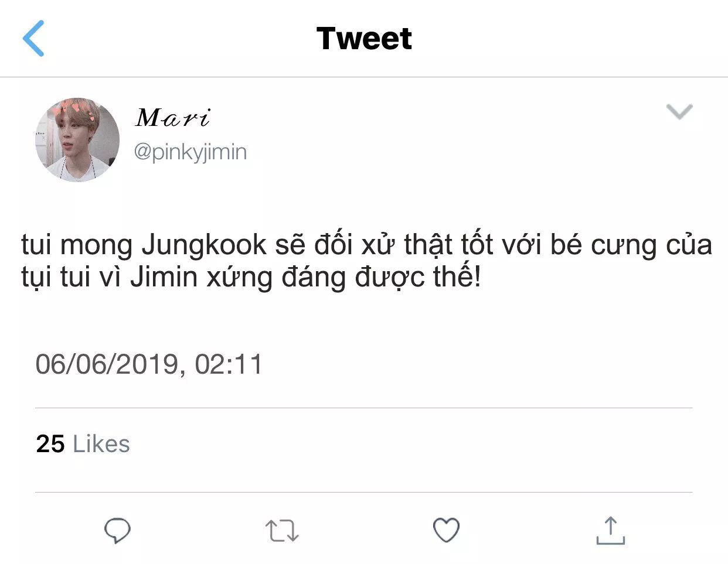The width and height of the screenshot is (728, 564).
Task: Open Mari's profile picture
Action: click(x=77, y=140)
